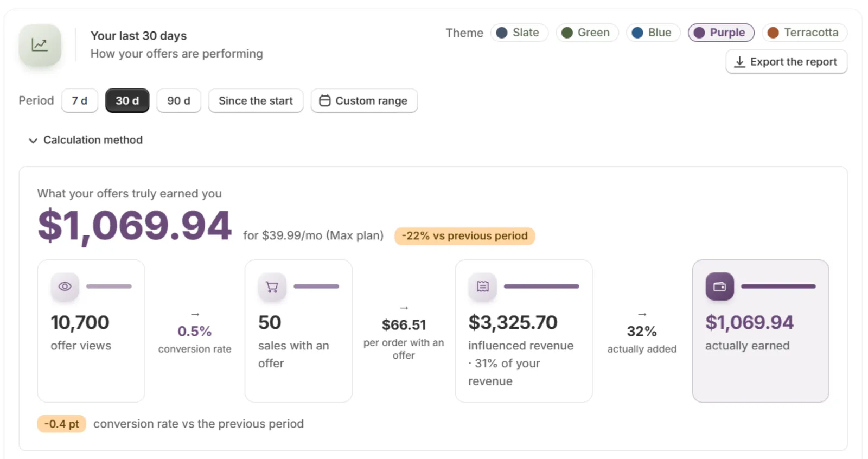Click the Terracotta color dot

[x=773, y=33]
